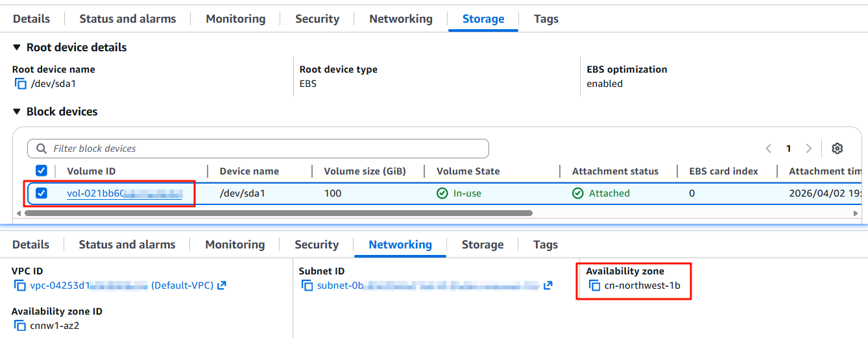Open the Default-VPC link

tap(182, 285)
